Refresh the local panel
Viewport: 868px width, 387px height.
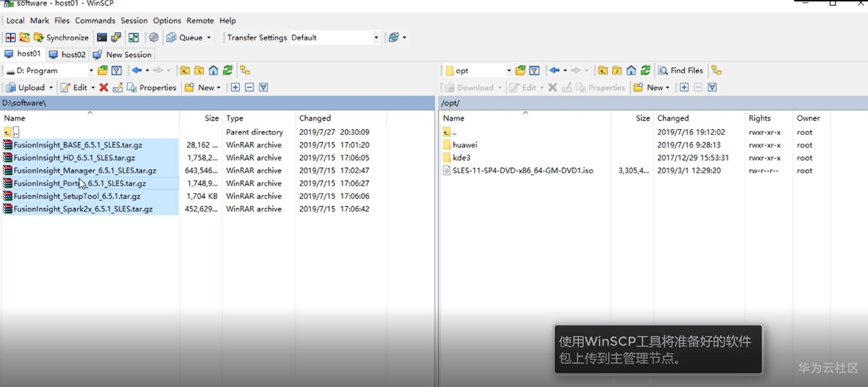228,71
